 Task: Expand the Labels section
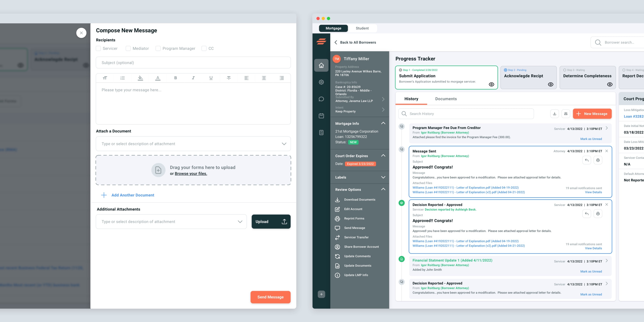pyautogui.click(x=383, y=177)
